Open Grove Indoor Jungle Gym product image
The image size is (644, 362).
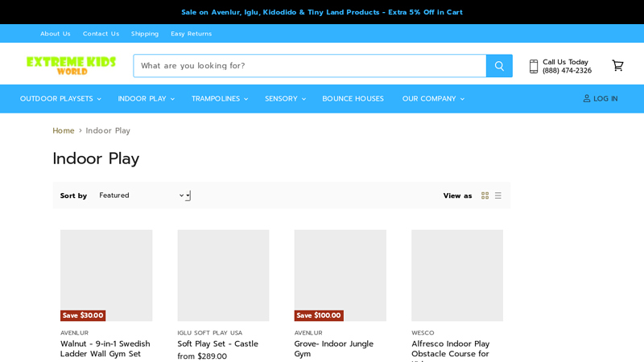coord(340,275)
